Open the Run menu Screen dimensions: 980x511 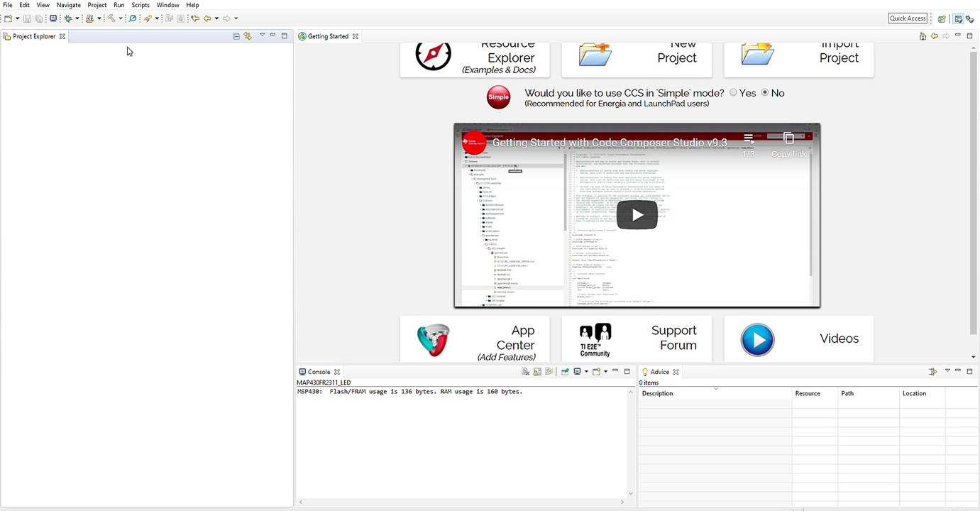coord(119,5)
